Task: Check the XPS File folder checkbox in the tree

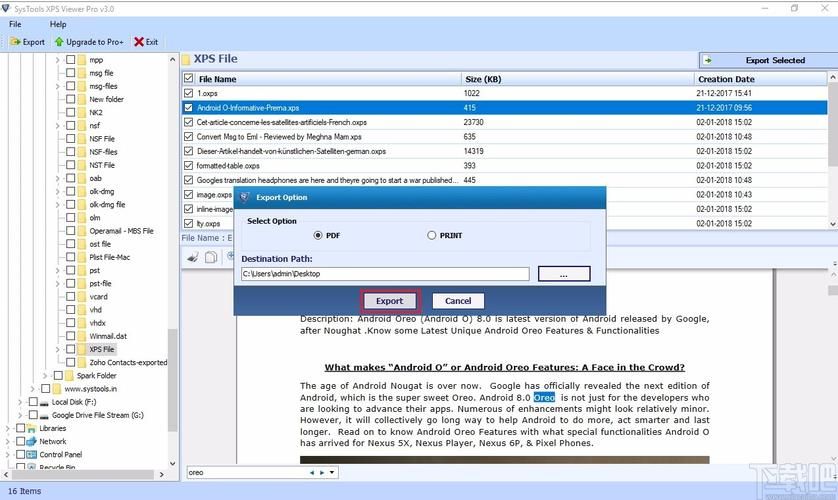Action: coord(70,349)
